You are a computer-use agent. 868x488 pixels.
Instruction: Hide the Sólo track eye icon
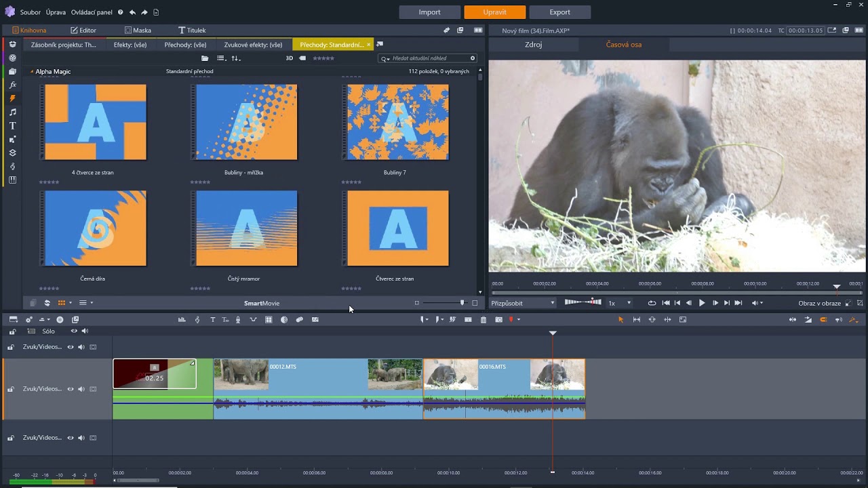coord(73,331)
